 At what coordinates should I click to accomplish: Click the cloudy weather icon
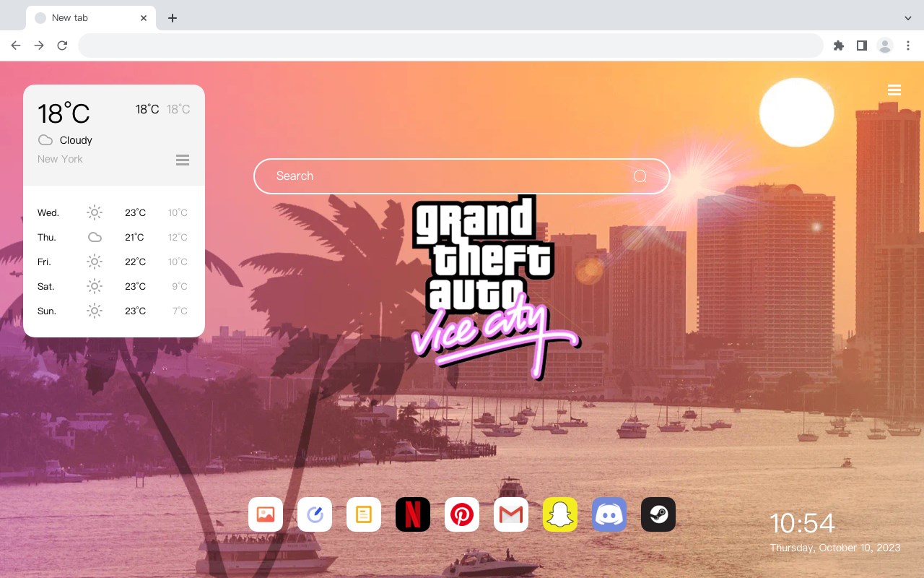pyautogui.click(x=45, y=140)
